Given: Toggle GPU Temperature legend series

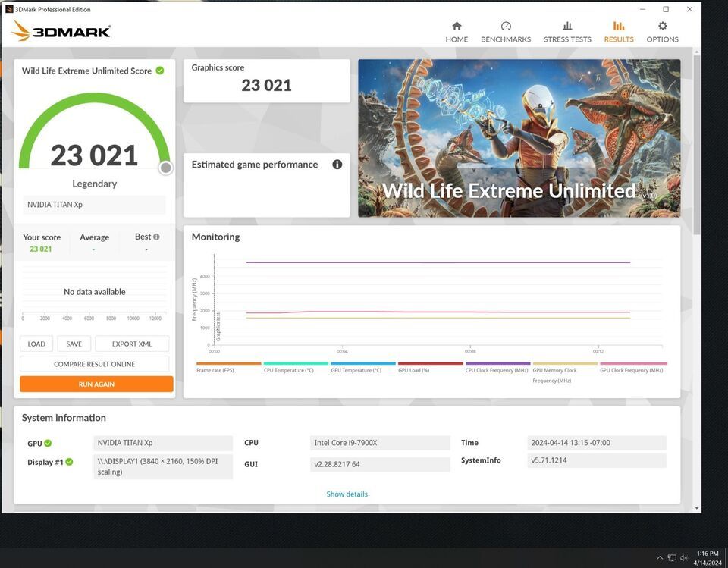Looking at the screenshot, I should [363, 367].
